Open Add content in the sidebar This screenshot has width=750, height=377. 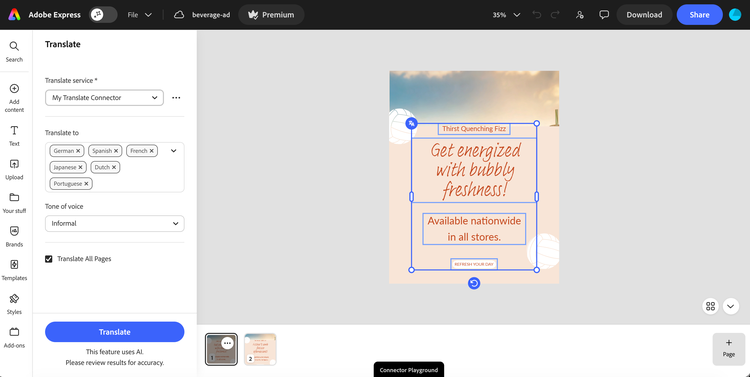14,98
